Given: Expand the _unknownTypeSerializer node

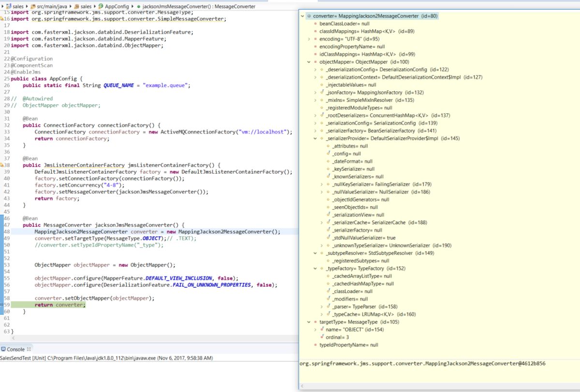Looking at the screenshot, I should pyautogui.click(x=321, y=245).
